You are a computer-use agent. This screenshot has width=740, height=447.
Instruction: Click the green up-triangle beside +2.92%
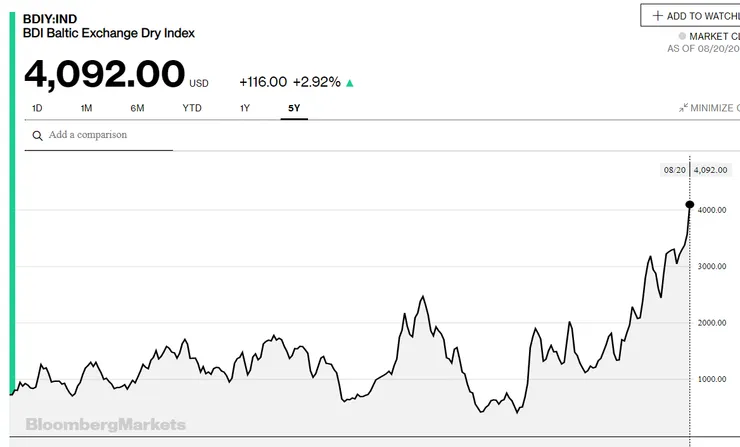pyautogui.click(x=349, y=82)
